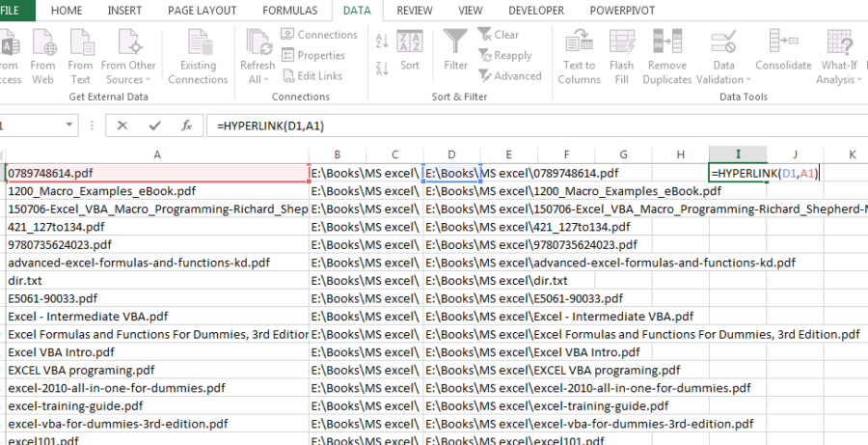
Task: Switch to the DEVELOPER tab
Action: pyautogui.click(x=536, y=11)
